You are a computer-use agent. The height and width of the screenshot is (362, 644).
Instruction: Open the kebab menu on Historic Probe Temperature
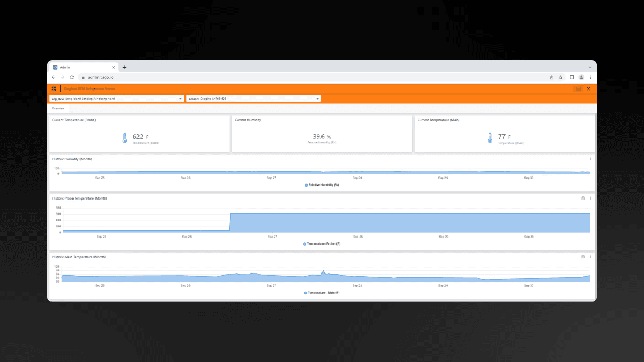tap(590, 198)
